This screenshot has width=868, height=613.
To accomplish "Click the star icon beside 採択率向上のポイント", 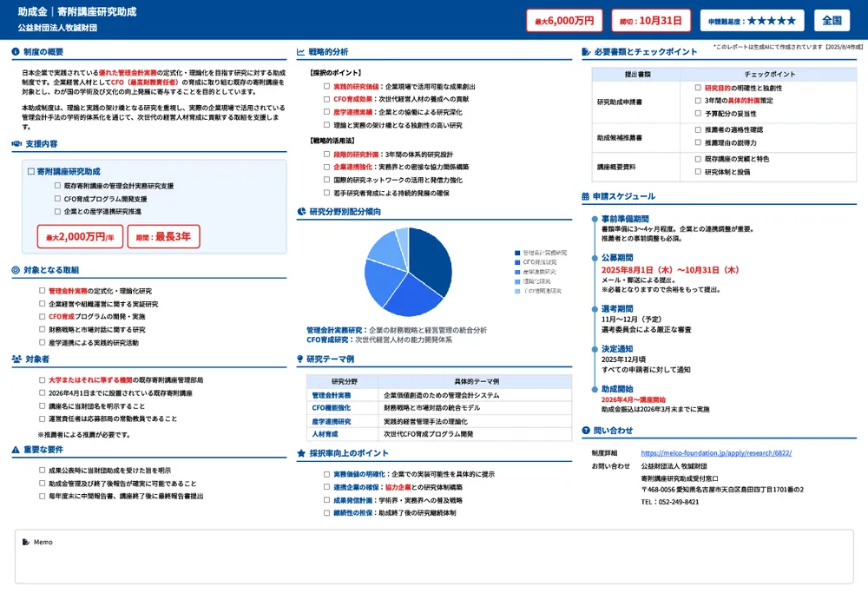I will click(x=301, y=453).
